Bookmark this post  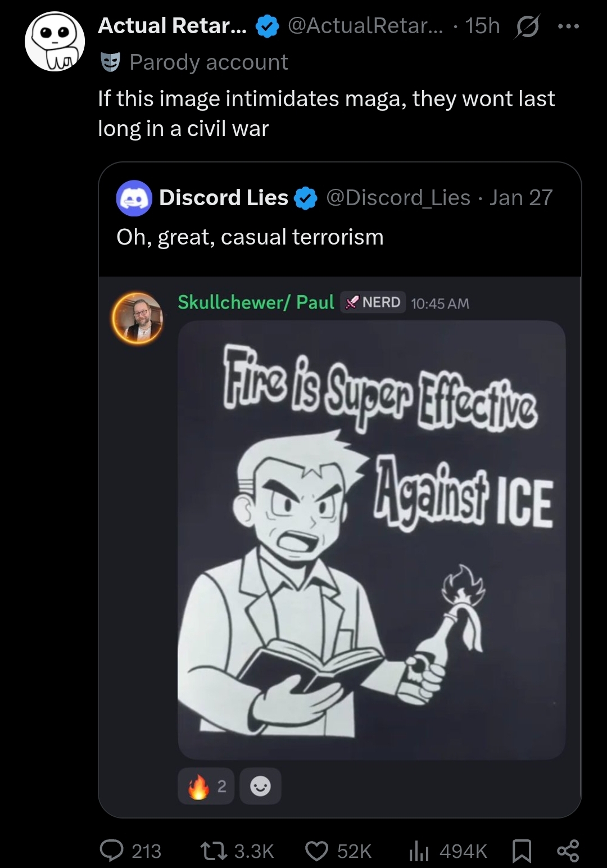tap(522, 851)
